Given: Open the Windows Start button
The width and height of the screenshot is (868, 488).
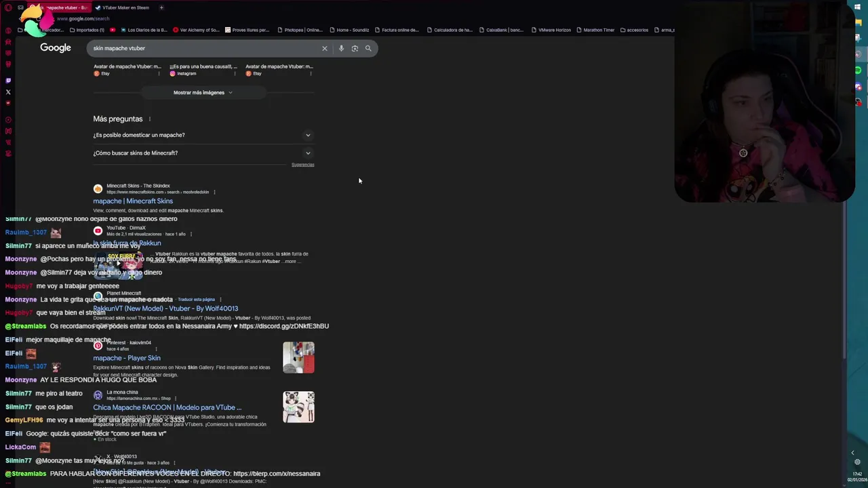Looking at the screenshot, I should coord(857,7).
